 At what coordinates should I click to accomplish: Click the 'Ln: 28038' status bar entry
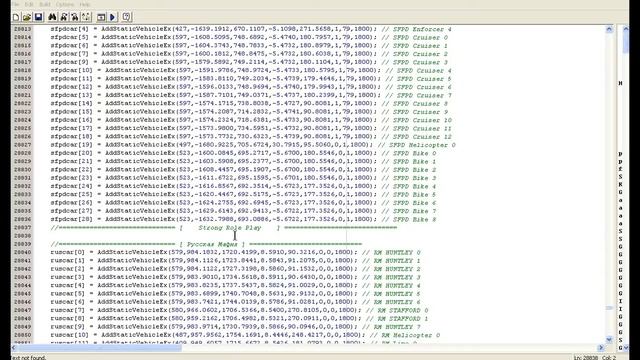[x=586, y=358]
